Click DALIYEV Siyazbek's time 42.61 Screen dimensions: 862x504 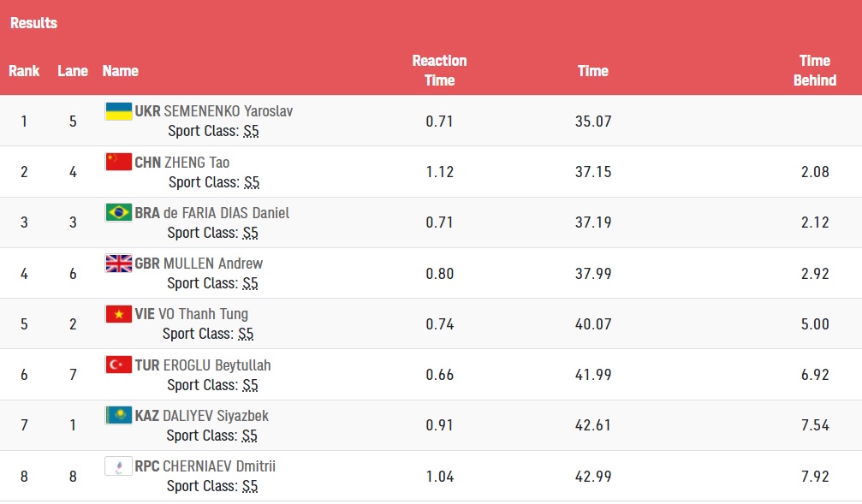click(x=593, y=425)
